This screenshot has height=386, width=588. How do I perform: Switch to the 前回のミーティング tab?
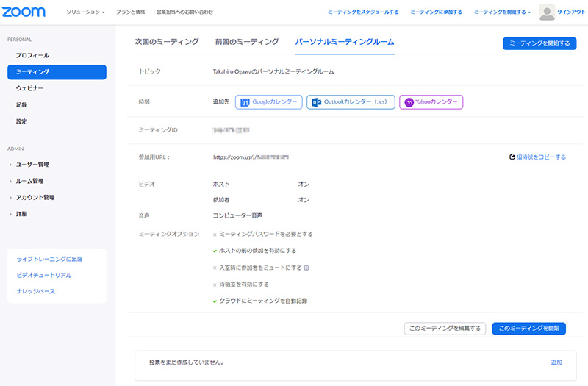pyautogui.click(x=247, y=42)
